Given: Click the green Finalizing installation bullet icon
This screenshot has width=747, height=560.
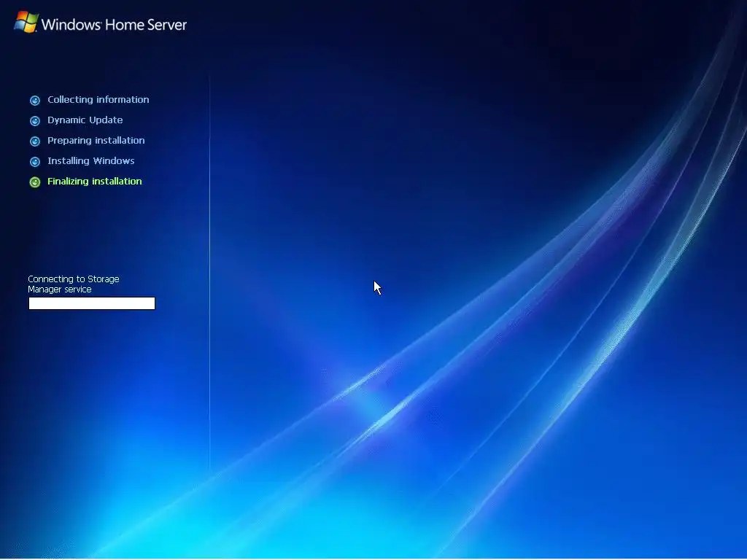Looking at the screenshot, I should 35,182.
